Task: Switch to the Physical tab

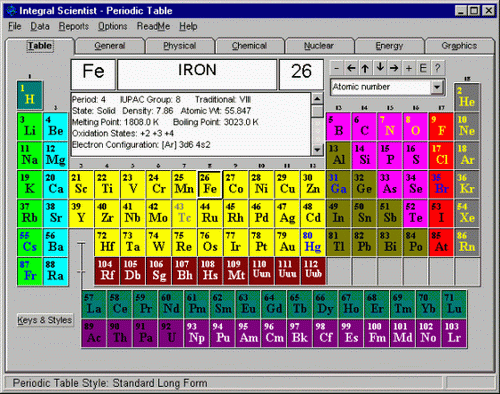Action: point(180,46)
